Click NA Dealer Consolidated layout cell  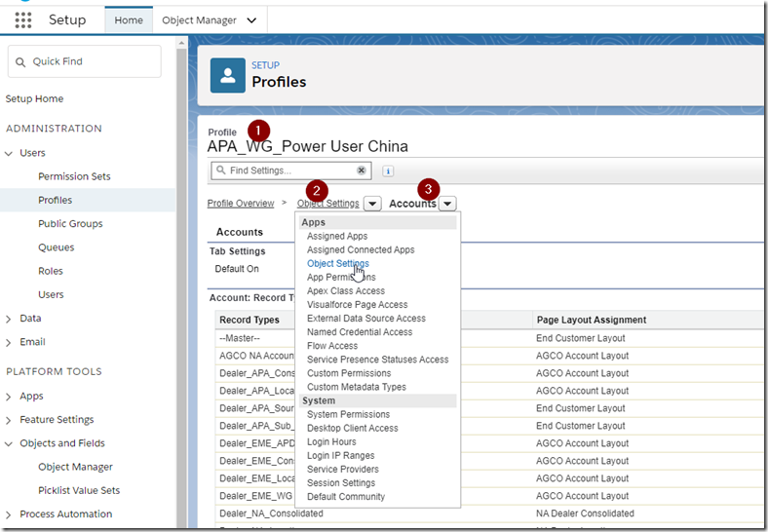coord(585,513)
